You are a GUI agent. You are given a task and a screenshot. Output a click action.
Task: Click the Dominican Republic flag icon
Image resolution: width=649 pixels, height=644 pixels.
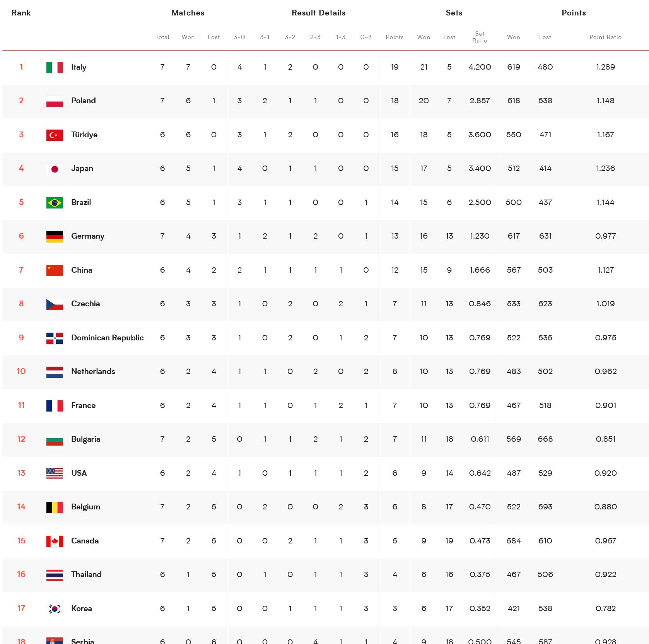[55, 338]
